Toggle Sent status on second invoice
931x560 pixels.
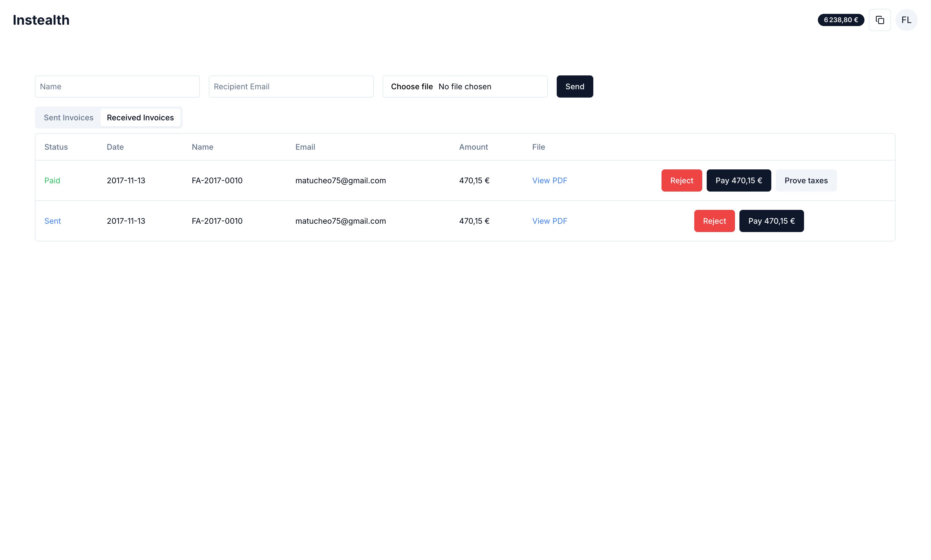52,221
